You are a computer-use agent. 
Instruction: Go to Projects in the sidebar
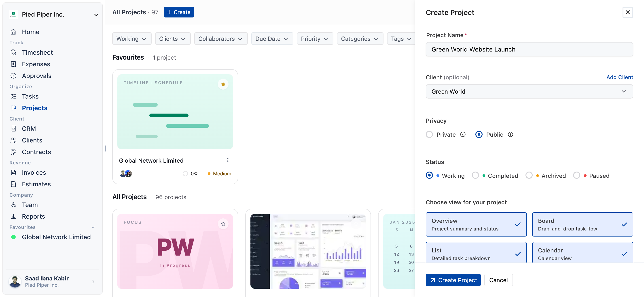(34, 108)
